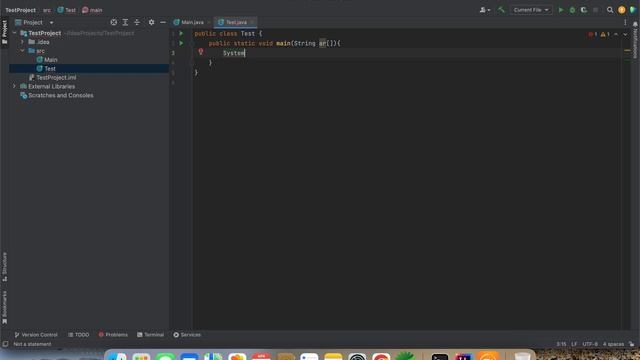
Task: Build project with the hammer icon
Action: [x=501, y=10]
